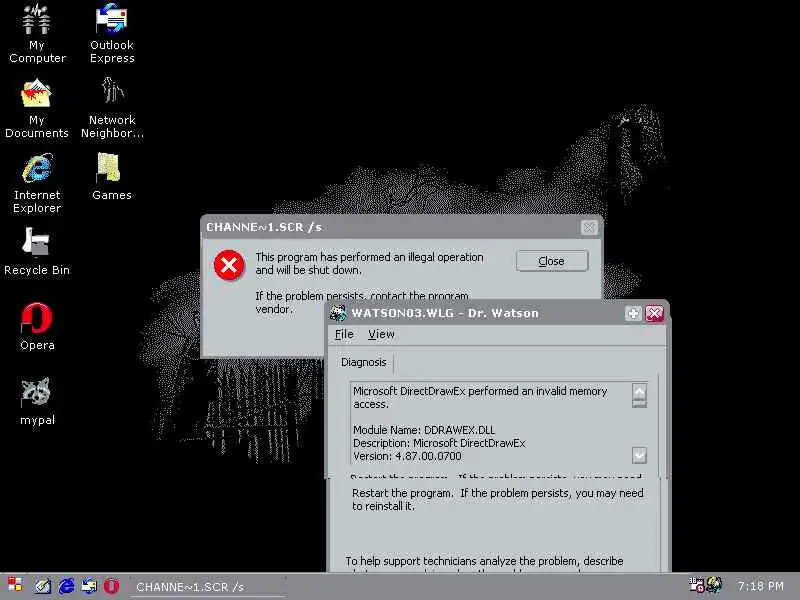The height and width of the screenshot is (600, 800).
Task: Click 'illegal operation' message in error dialog
Action: [x=369, y=263]
